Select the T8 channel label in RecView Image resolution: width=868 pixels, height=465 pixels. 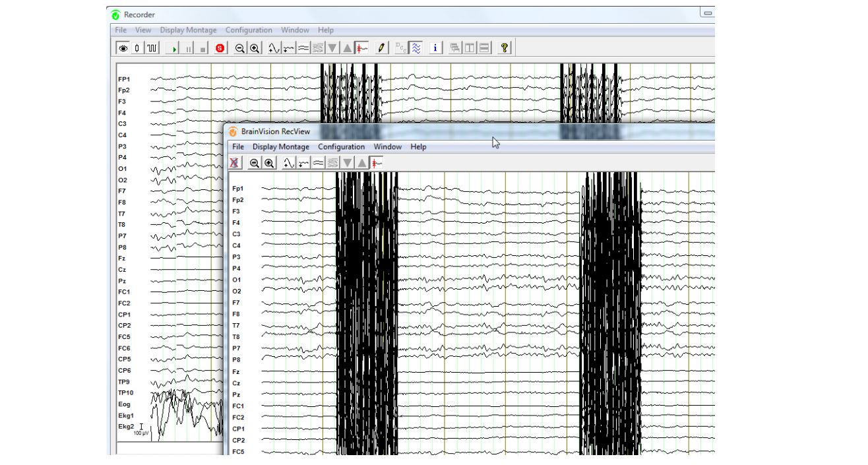click(x=236, y=337)
